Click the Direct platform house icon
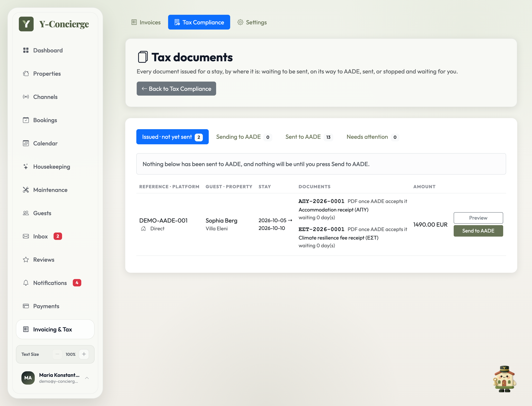The width and height of the screenshot is (532, 406). click(143, 228)
